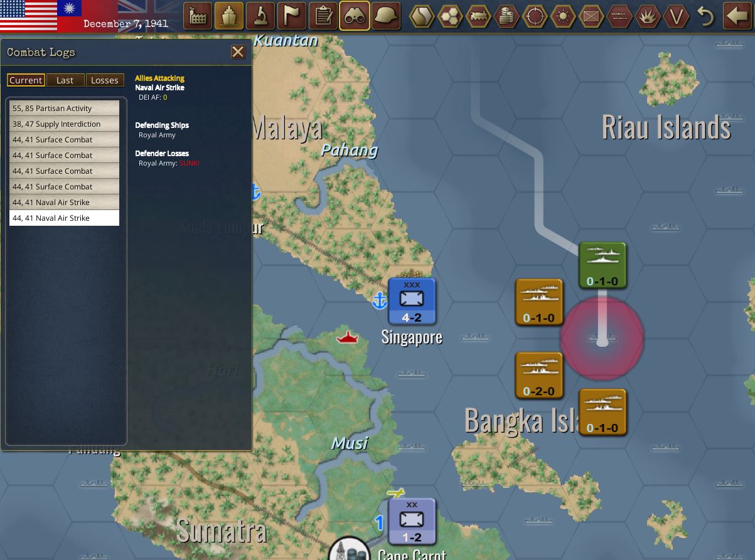
Task: Switch to the Last tab
Action: pyautogui.click(x=65, y=80)
